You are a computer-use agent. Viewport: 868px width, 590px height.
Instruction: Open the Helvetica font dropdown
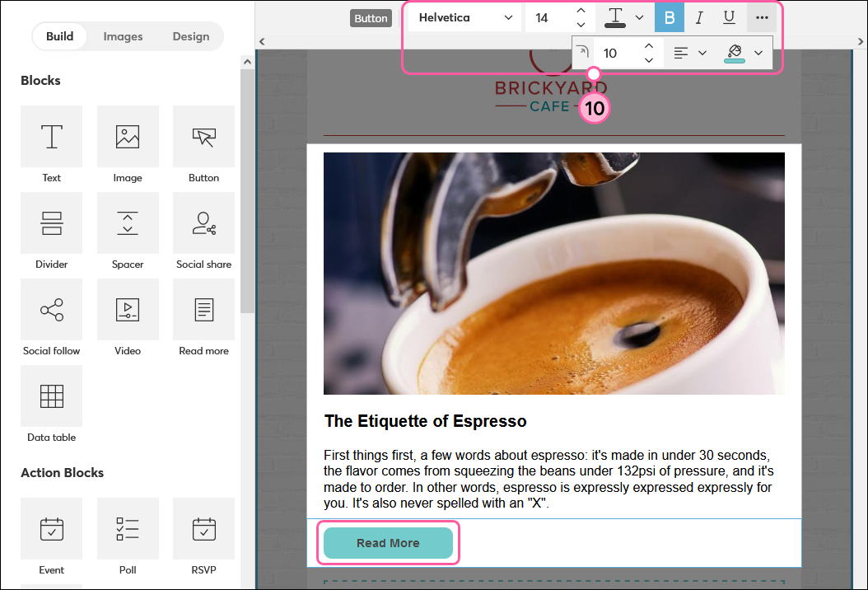[x=465, y=18]
